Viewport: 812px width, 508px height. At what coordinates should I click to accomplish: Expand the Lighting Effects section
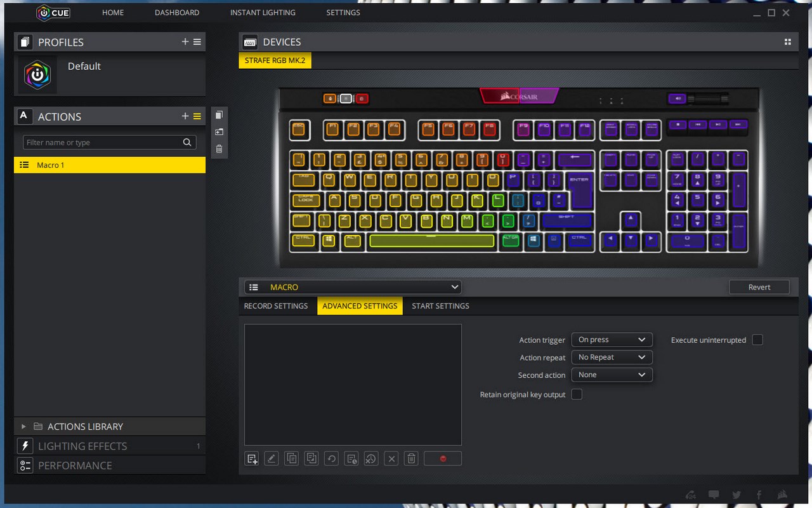pyautogui.click(x=110, y=446)
